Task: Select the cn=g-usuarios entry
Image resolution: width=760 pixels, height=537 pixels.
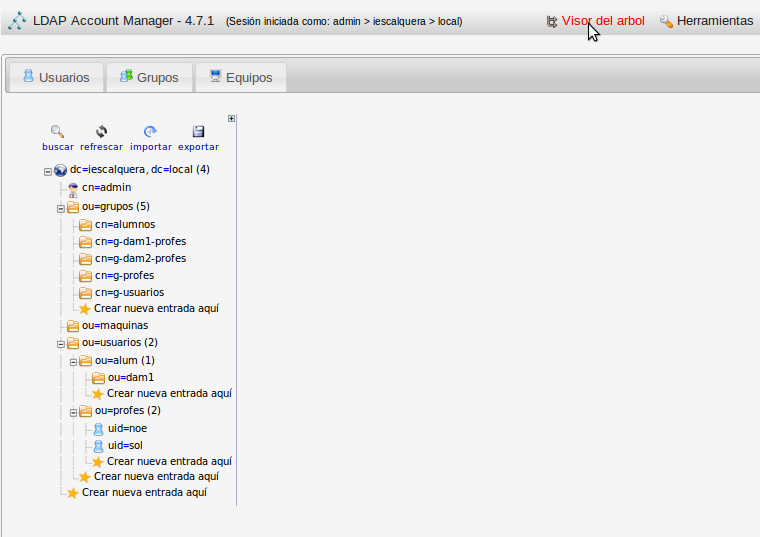Action: tap(129, 292)
